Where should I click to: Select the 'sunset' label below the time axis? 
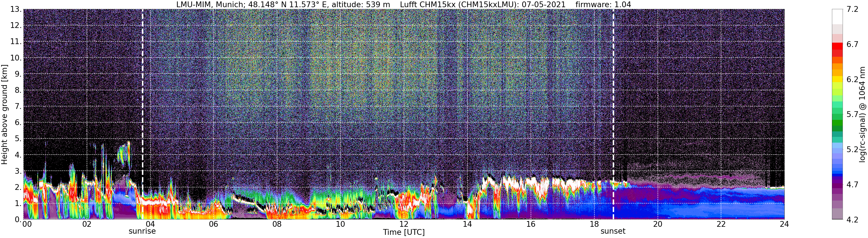pyautogui.click(x=613, y=231)
